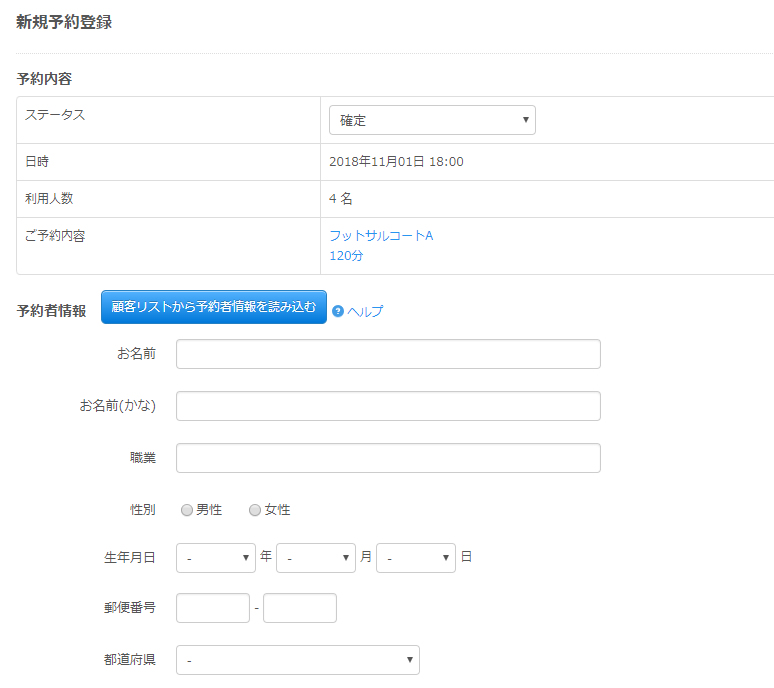
Task: Open the 都道府県 prefecture dropdown
Action: (x=298, y=660)
